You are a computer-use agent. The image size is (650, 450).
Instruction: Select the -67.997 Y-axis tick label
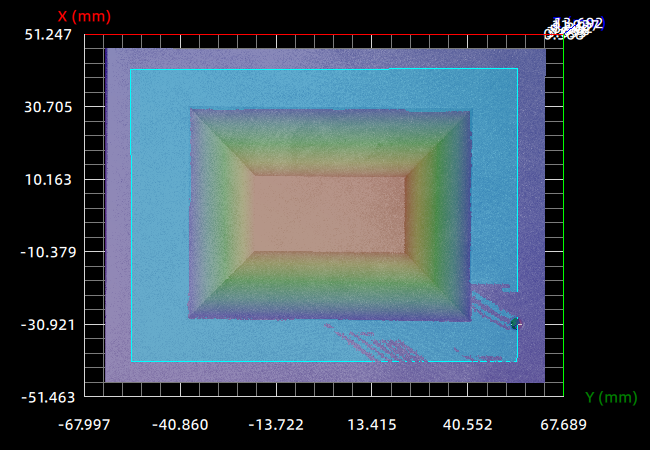[x=84, y=425]
